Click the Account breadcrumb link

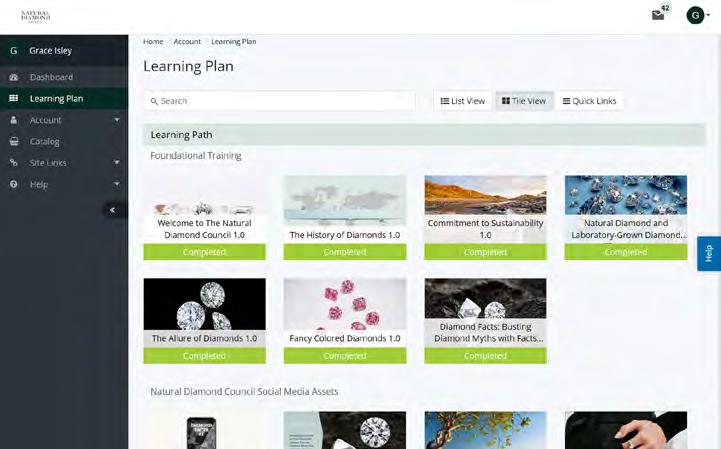(x=187, y=41)
